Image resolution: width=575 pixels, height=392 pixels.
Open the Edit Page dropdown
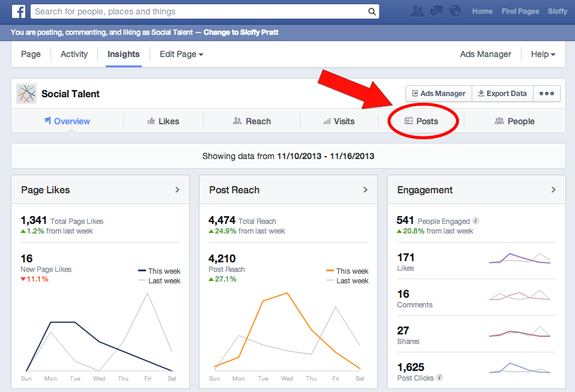181,54
